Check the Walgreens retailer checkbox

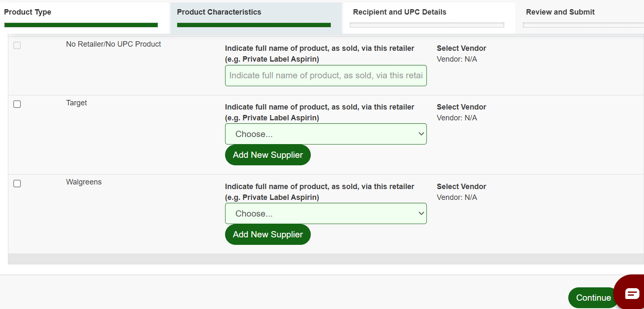(x=17, y=184)
